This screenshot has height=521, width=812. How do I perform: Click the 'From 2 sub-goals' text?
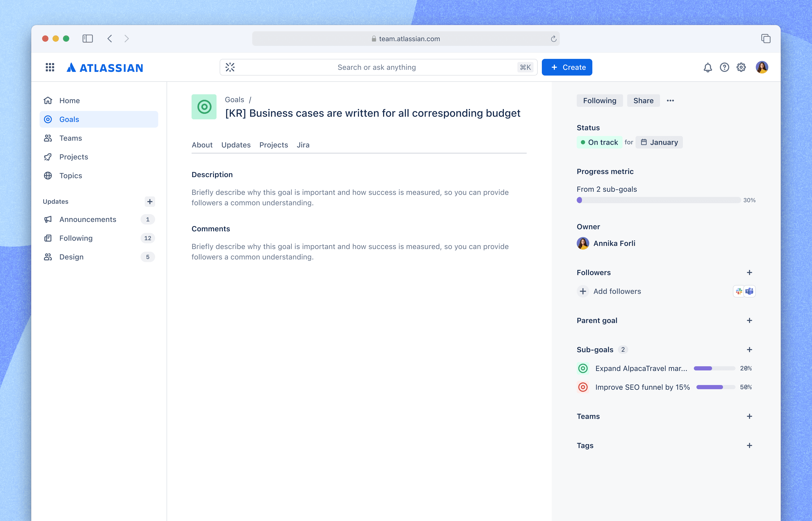607,189
